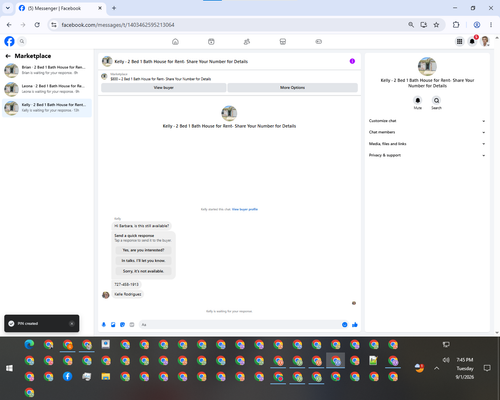Go to the Home feed icon
This screenshot has height=400, width=500.
pyautogui.click(x=175, y=42)
